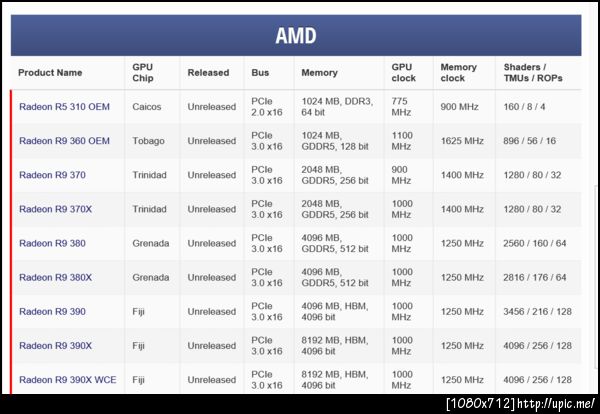Click the Caicos GPU chip cell
The image size is (600, 414).
(x=147, y=107)
